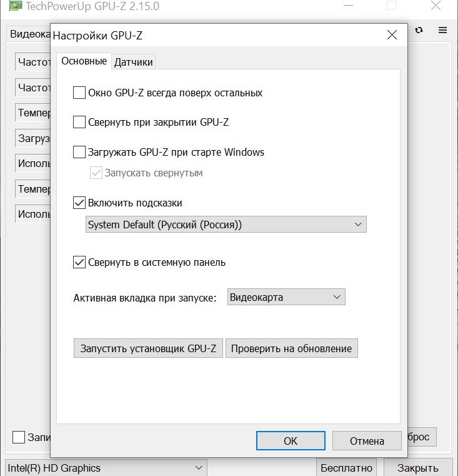458x476 pixels.
Task: Open the Активная вкладка при запуске dropdown
Action: tap(286, 297)
